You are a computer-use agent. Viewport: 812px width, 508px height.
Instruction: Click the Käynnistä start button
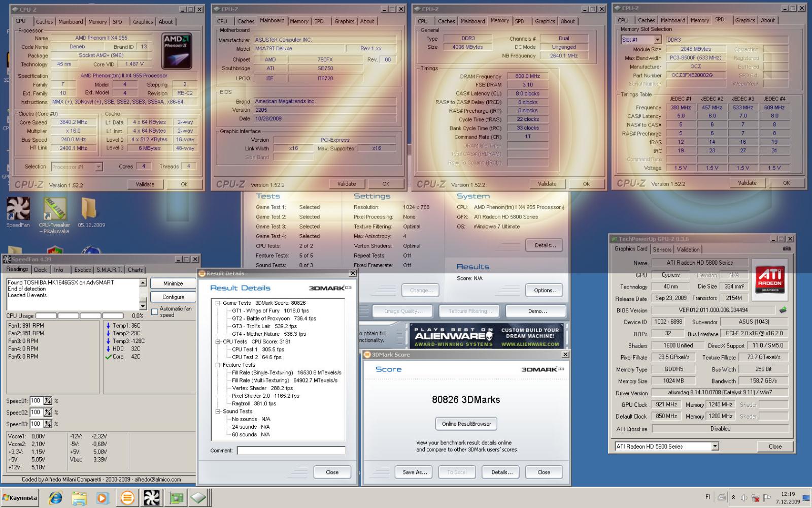click(x=20, y=498)
